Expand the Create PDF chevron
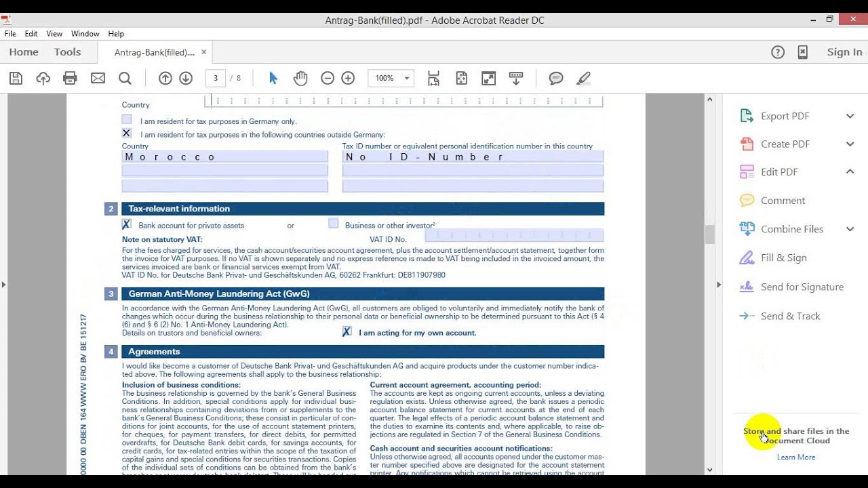 850,144
